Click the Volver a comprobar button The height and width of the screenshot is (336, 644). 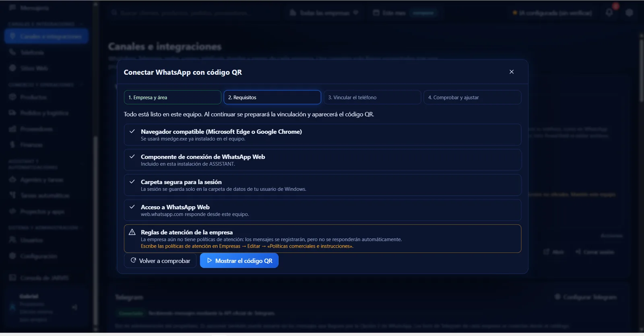(160, 260)
